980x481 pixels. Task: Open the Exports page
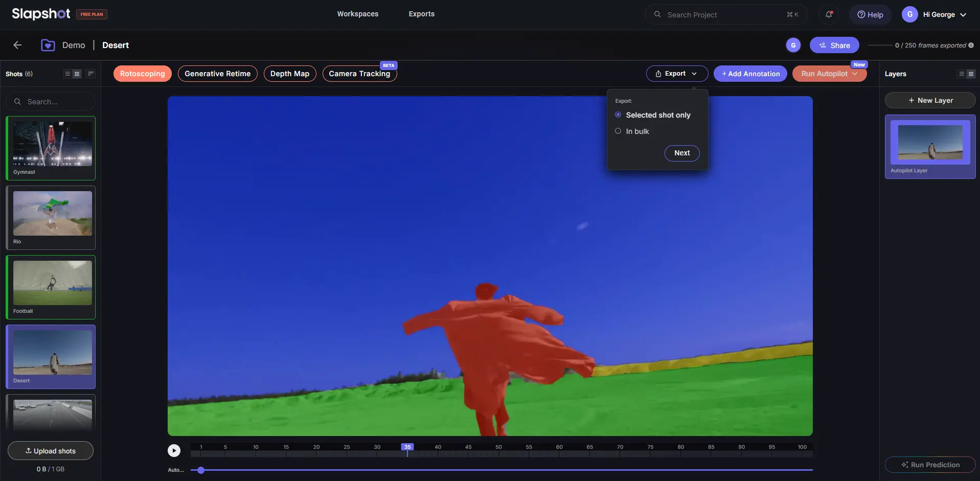point(421,14)
